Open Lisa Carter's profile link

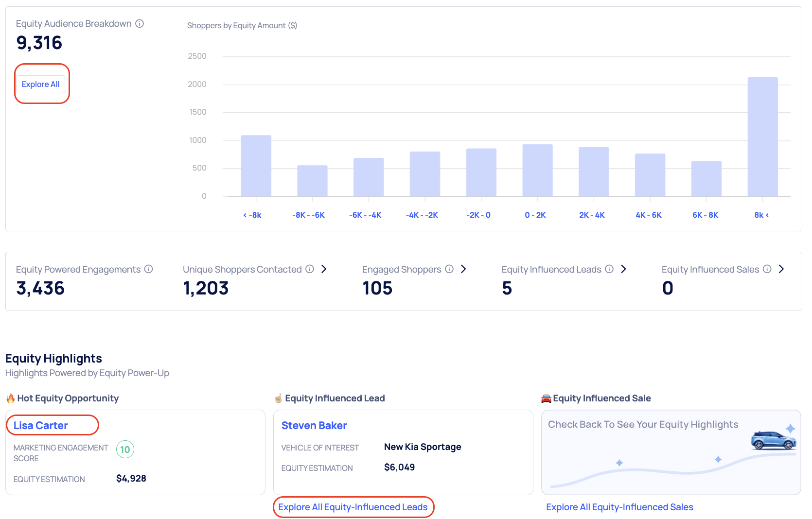coord(41,426)
